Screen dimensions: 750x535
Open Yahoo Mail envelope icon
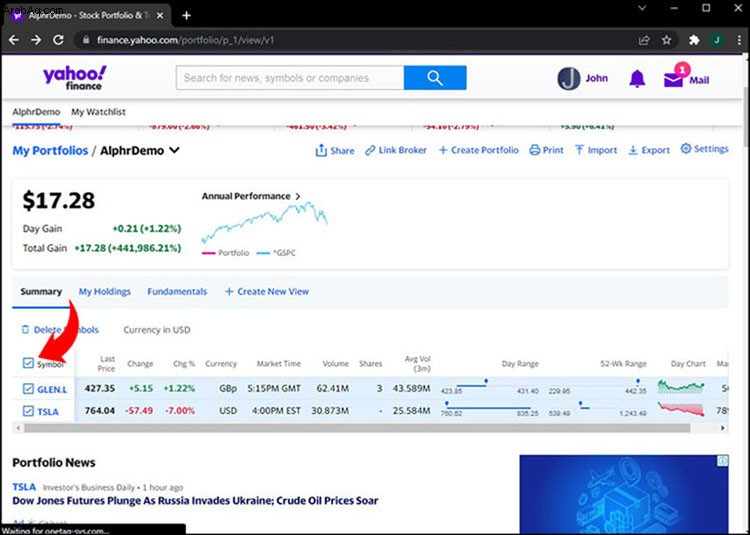coord(673,79)
